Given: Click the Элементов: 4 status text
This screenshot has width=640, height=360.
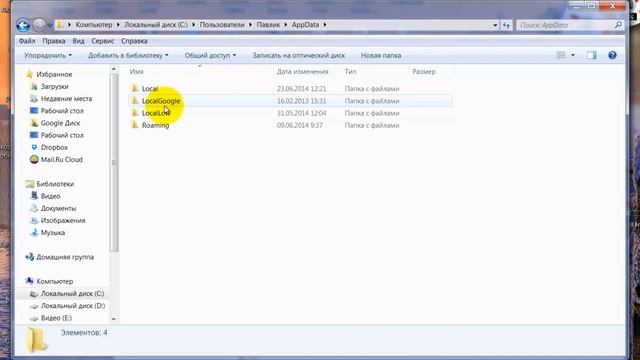Looking at the screenshot, I should [84, 333].
